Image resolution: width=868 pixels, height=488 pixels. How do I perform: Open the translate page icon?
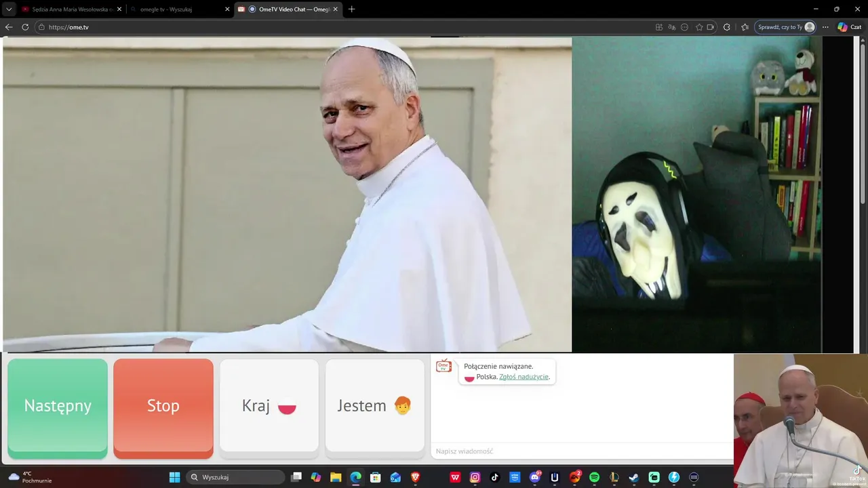click(x=671, y=27)
